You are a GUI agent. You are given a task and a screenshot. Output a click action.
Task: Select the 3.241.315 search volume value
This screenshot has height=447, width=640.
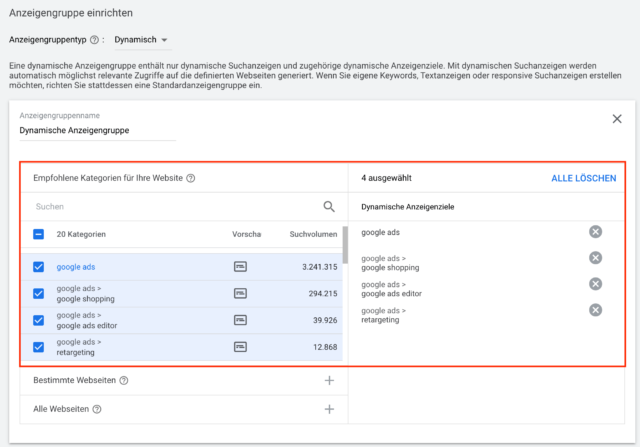320,267
